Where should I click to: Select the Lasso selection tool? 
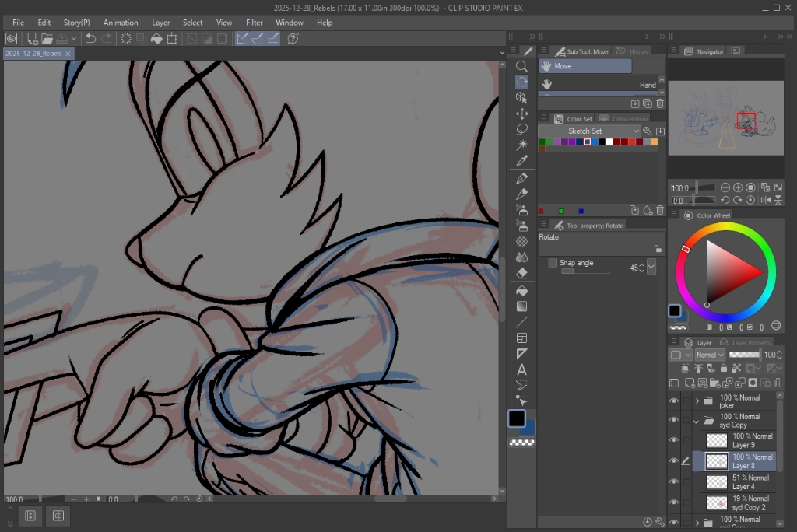(521, 129)
